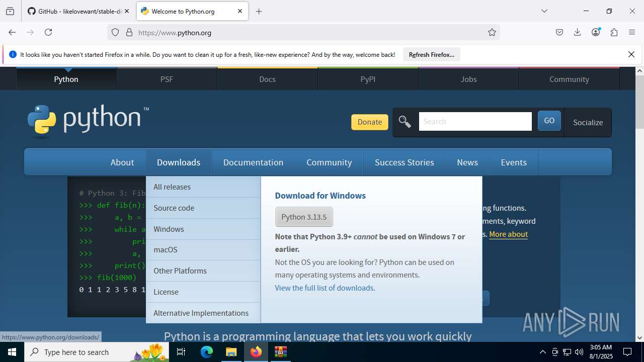
Task: Open the News navigation menu
Action: click(467, 162)
